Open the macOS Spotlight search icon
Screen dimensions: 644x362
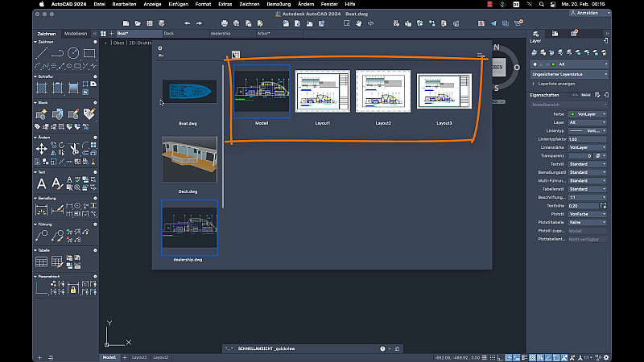click(541, 4)
